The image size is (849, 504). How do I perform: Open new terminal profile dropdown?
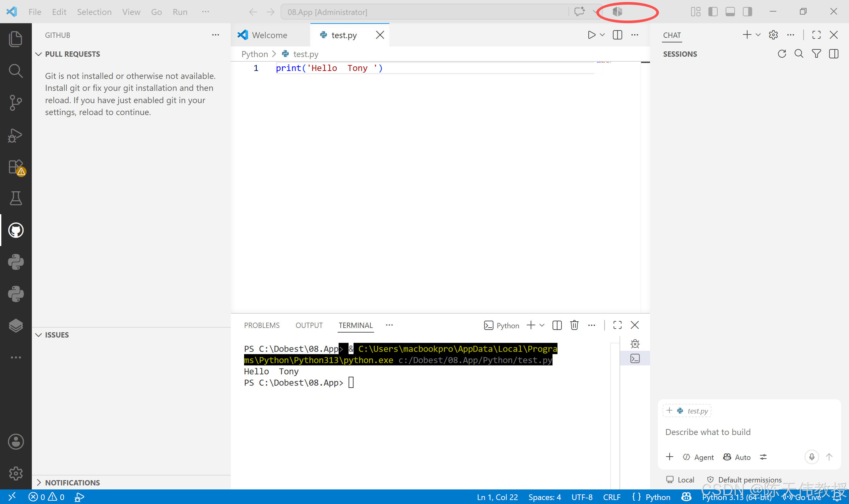point(542,325)
